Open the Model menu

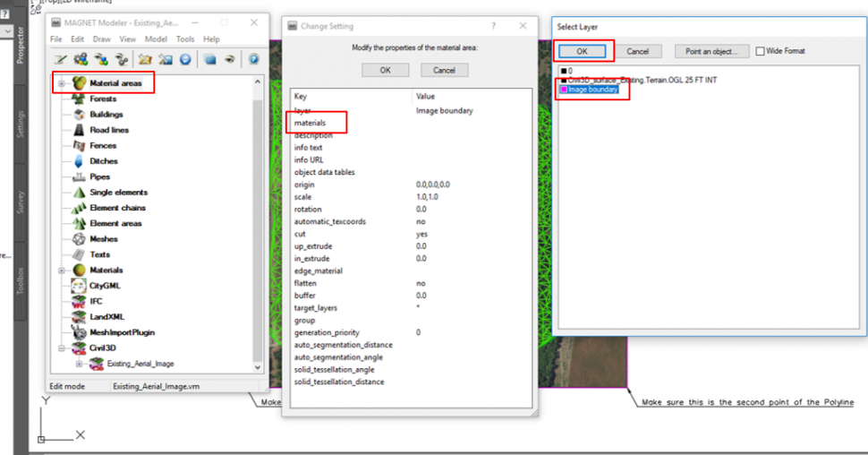coord(156,39)
